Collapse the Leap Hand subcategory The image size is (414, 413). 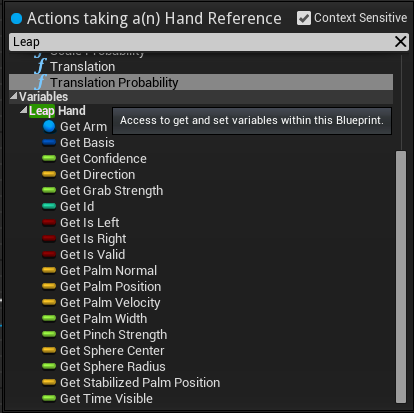(x=24, y=110)
